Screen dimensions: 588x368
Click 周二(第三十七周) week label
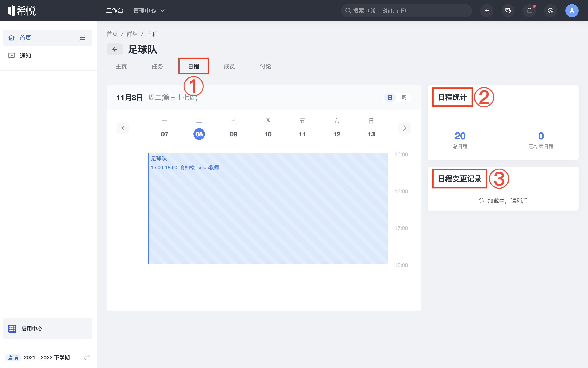point(173,98)
